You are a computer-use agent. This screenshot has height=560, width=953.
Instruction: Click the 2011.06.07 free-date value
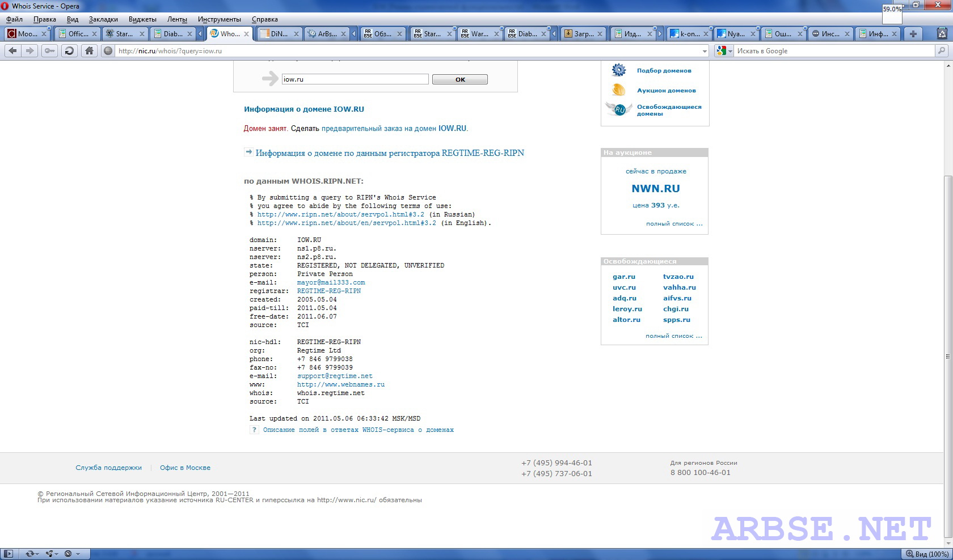tap(317, 316)
